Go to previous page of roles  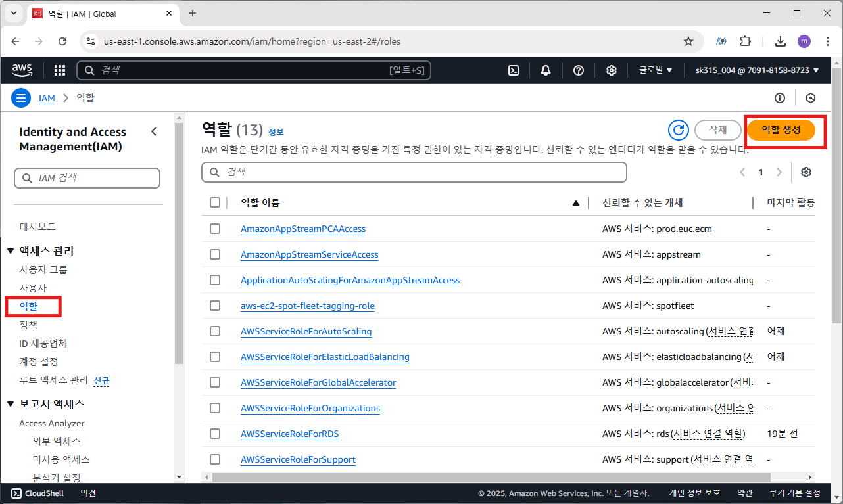(x=742, y=172)
